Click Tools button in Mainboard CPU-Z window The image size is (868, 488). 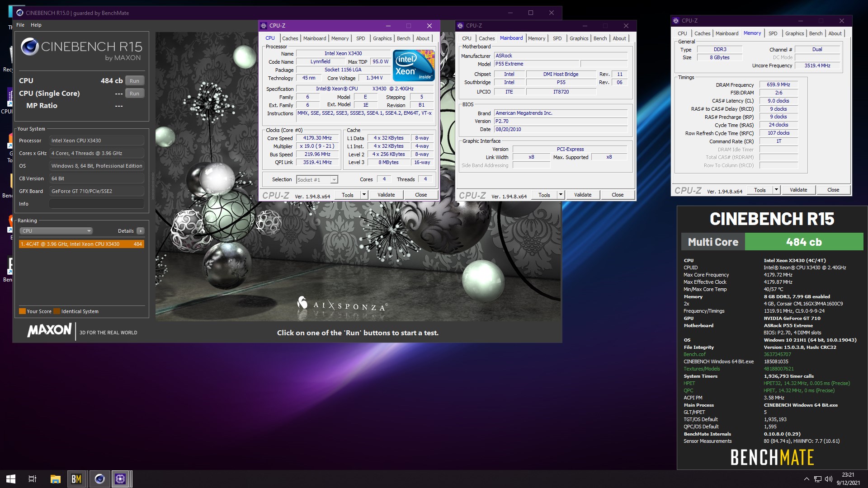pos(544,195)
